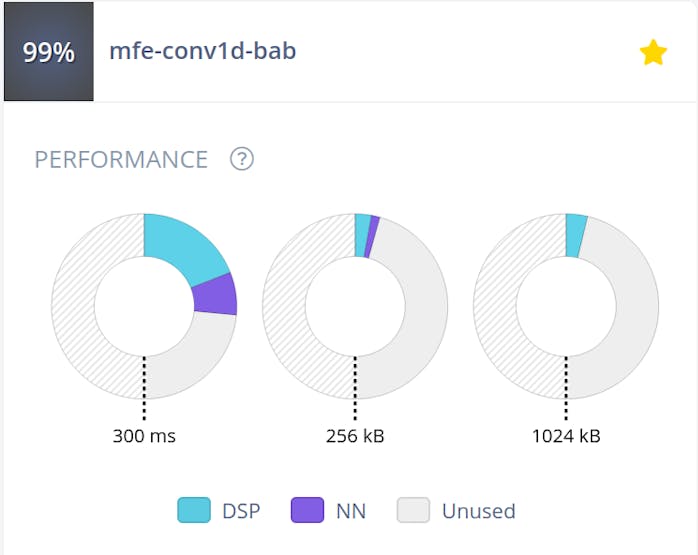Open the Performance help question mark
Image resolution: width=698 pixels, height=555 pixels.
click(241, 159)
